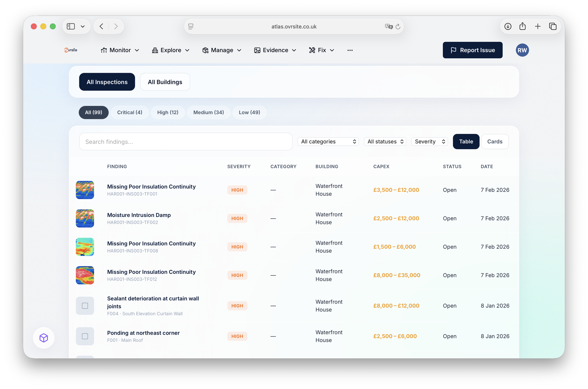The image size is (588, 389).
Task: Click the Report Issue button
Action: point(472,50)
